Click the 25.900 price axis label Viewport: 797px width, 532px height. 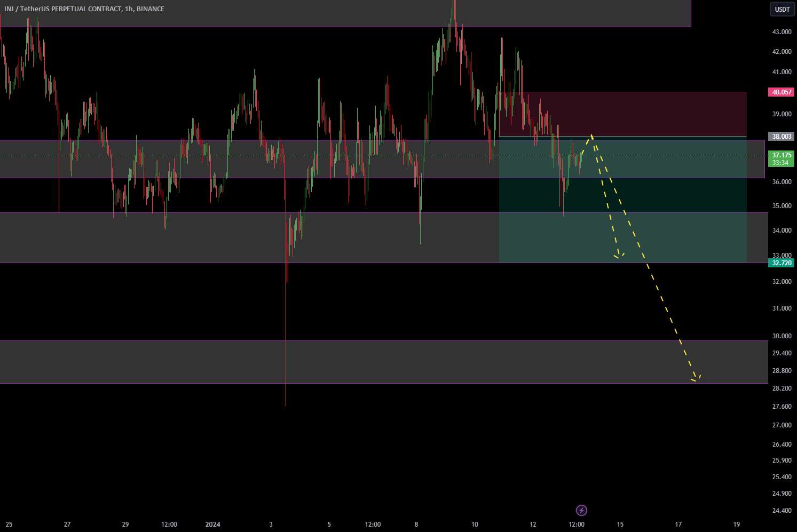(x=782, y=460)
